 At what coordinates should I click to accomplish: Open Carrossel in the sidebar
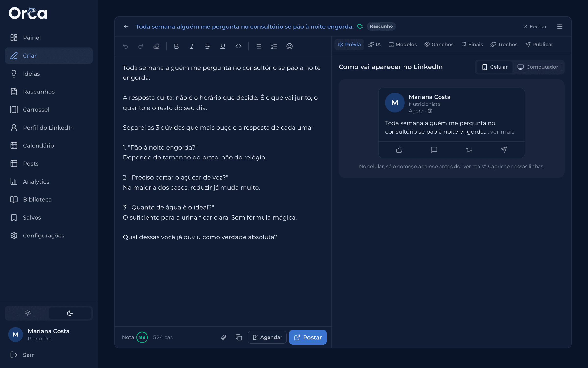(x=49, y=110)
